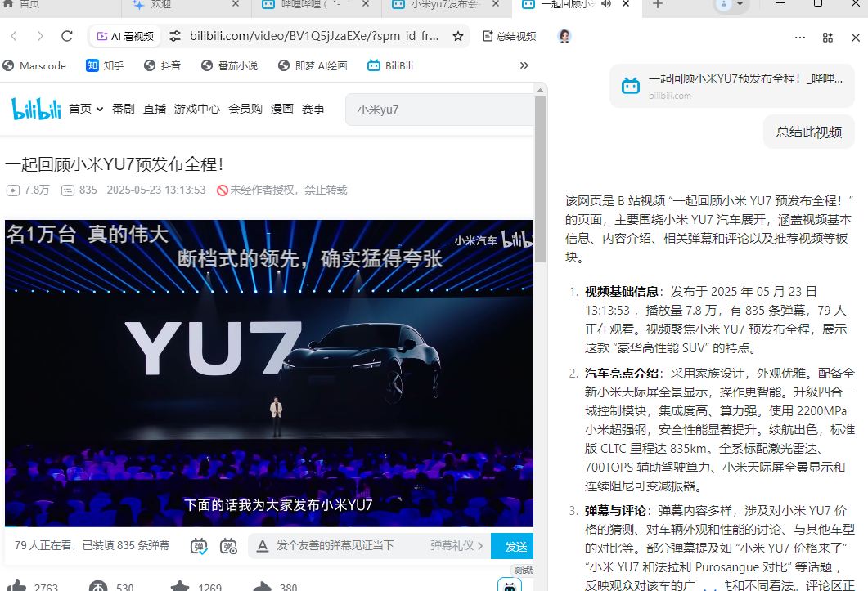Close the 欢迎 tab
The width and height of the screenshot is (868, 591).
(236, 4)
